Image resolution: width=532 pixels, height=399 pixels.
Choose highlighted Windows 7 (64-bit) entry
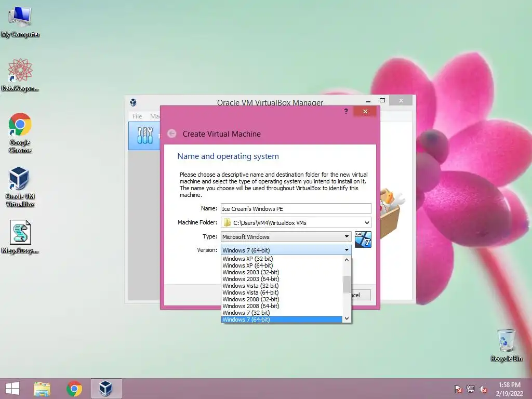[x=282, y=320]
